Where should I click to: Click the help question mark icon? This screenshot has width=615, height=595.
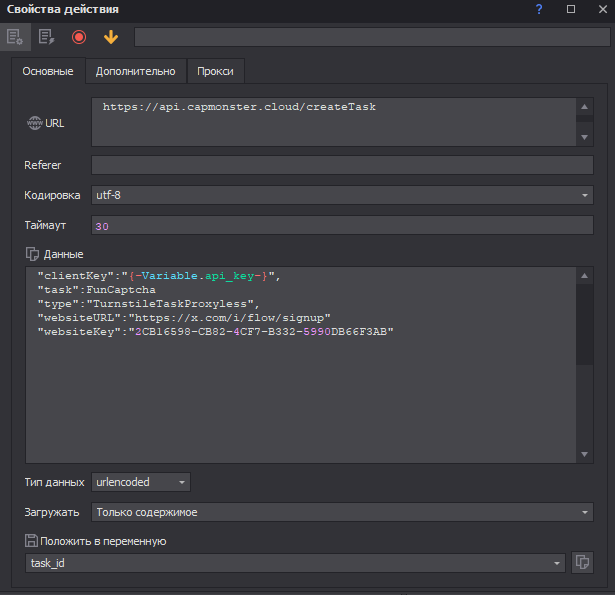click(539, 9)
